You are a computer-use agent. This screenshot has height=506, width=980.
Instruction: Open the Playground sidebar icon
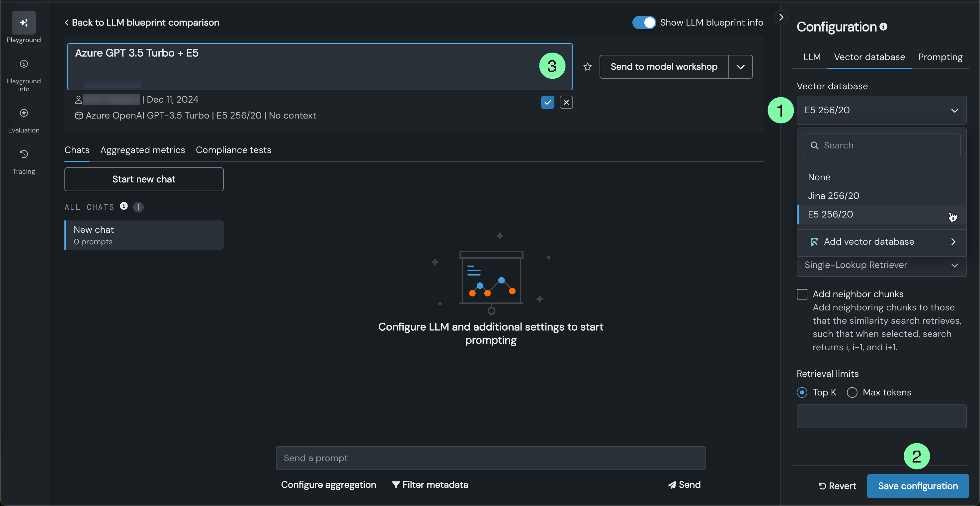24,23
